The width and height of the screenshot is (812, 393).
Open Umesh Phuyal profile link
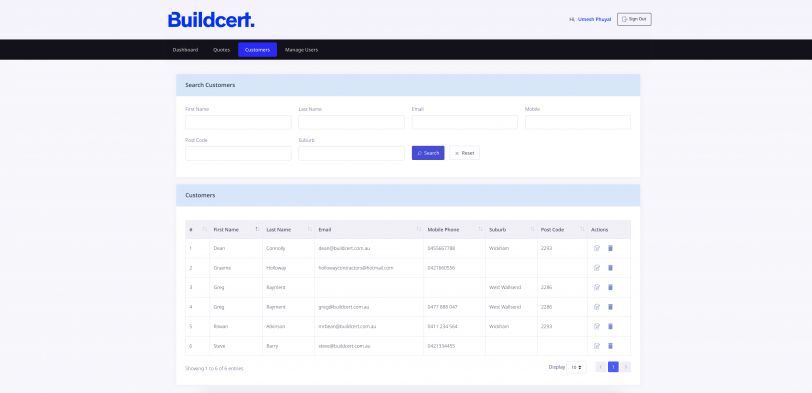point(594,19)
